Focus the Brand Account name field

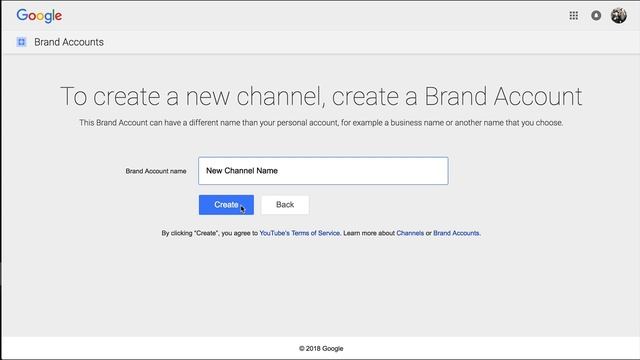point(323,171)
